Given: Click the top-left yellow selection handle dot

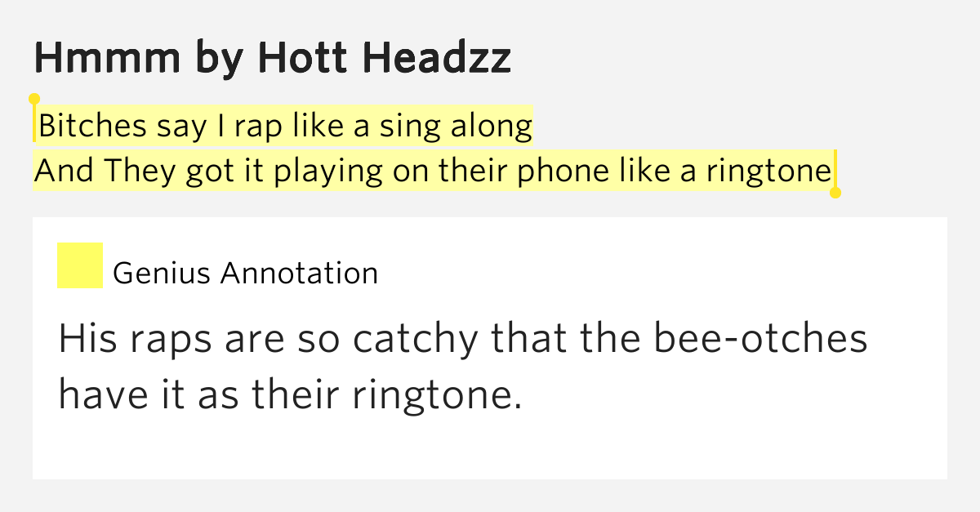Looking at the screenshot, I should (x=34, y=100).
